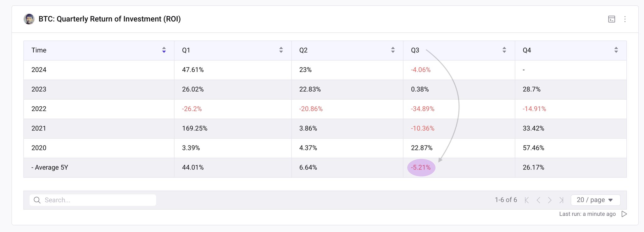This screenshot has width=644, height=232.
Task: Click inside the Search input field
Action: coord(97,200)
